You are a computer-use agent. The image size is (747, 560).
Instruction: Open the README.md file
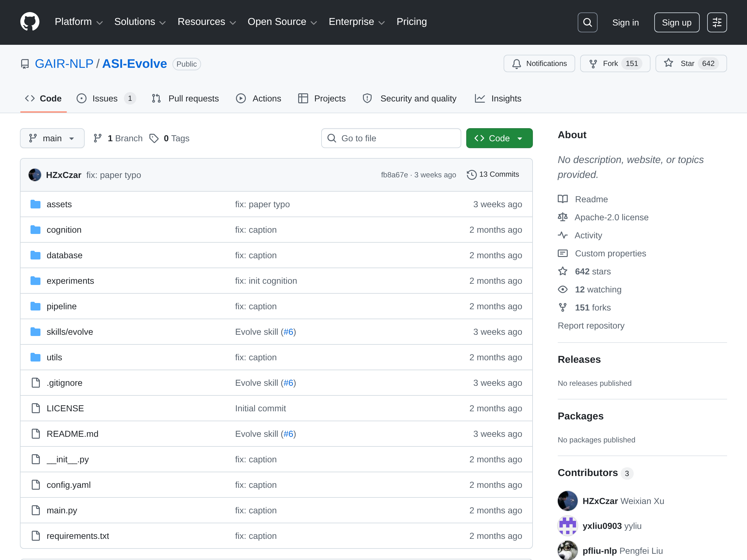pos(73,434)
